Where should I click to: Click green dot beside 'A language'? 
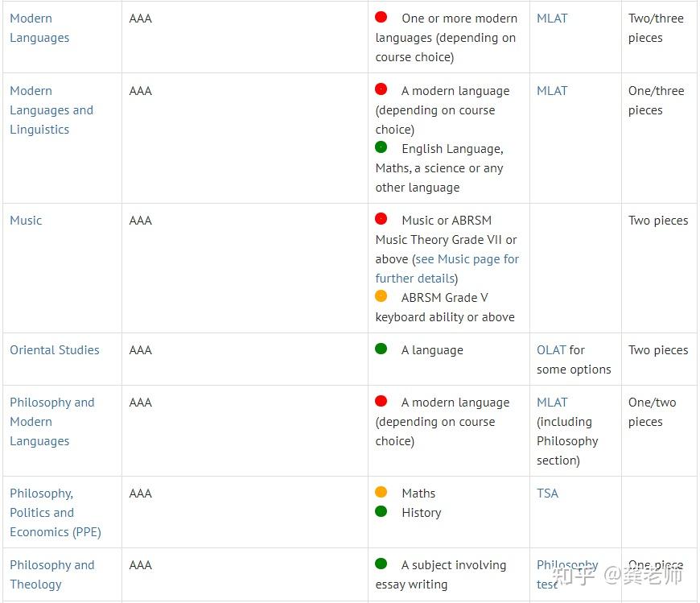(381, 349)
